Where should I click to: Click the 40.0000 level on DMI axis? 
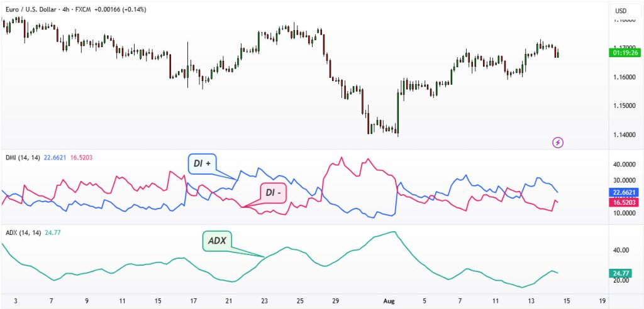pyautogui.click(x=624, y=165)
